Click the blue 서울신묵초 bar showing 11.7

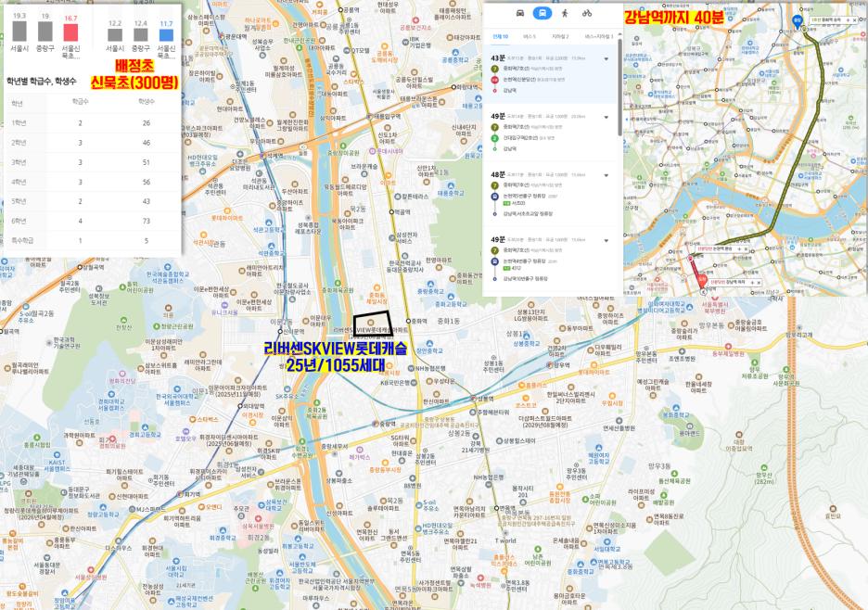point(166,35)
